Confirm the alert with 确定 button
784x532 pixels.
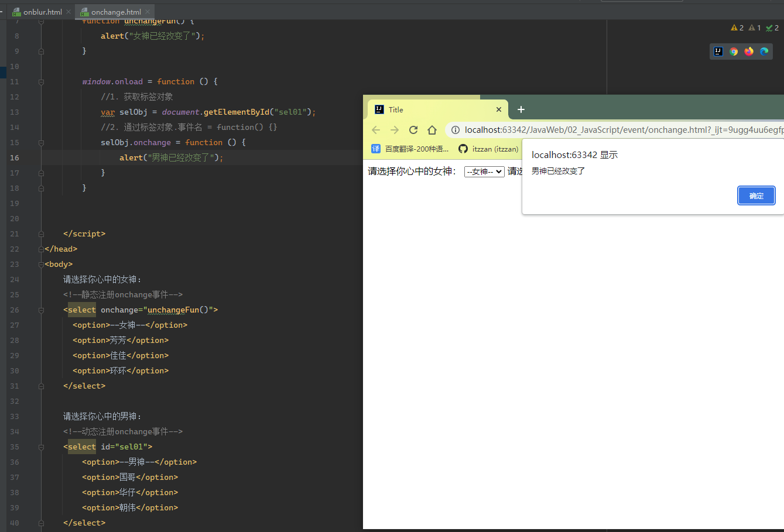point(756,196)
